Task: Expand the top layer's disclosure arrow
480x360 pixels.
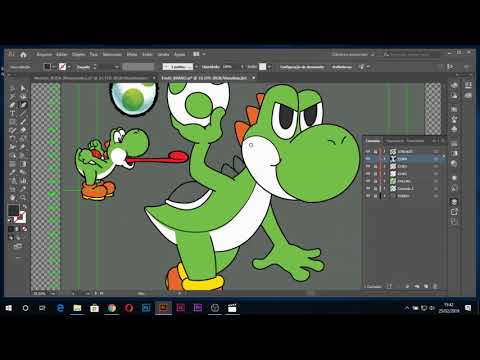Action: (x=384, y=151)
